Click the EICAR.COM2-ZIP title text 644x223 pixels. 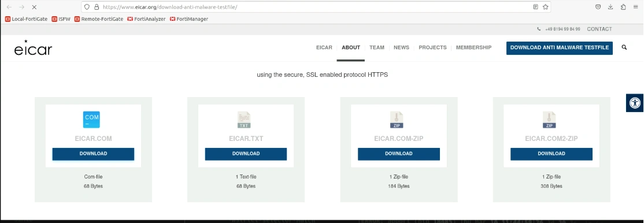click(x=552, y=139)
